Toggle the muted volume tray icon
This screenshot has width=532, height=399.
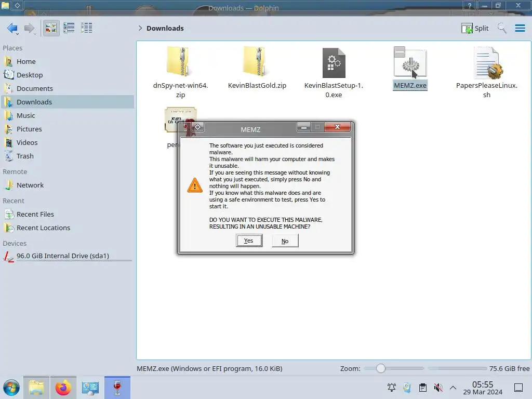click(438, 388)
